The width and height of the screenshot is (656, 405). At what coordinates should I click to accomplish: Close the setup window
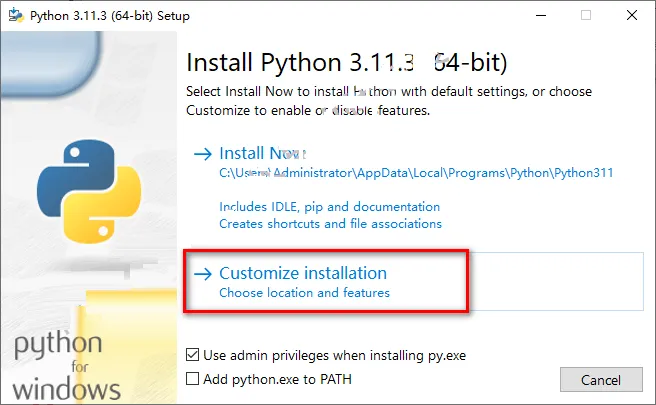[632, 15]
